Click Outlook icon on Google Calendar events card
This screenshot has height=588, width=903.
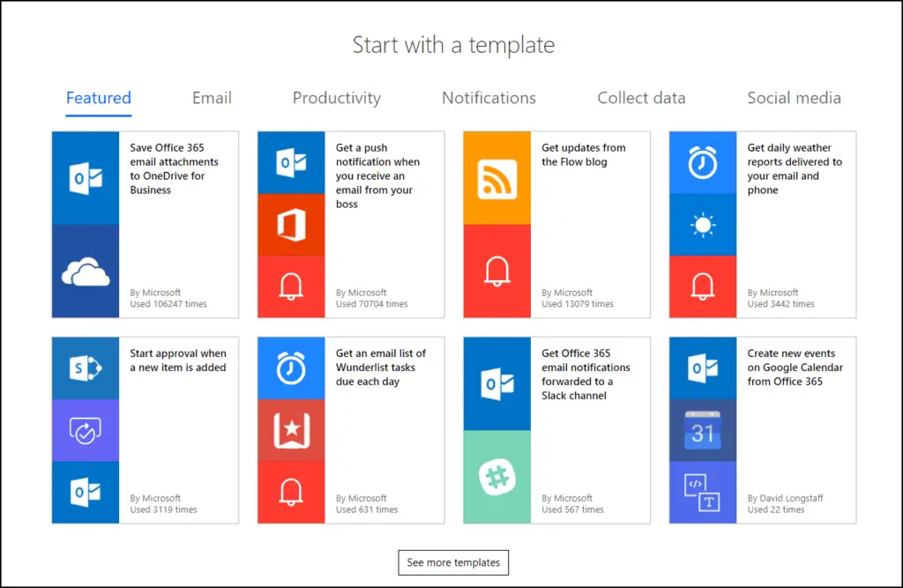tap(703, 368)
